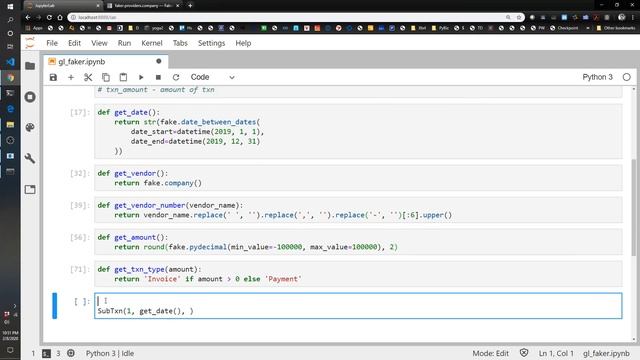This screenshot has width=640, height=360.
Task: Paste cell from clipboard
Action: click(x=123, y=77)
